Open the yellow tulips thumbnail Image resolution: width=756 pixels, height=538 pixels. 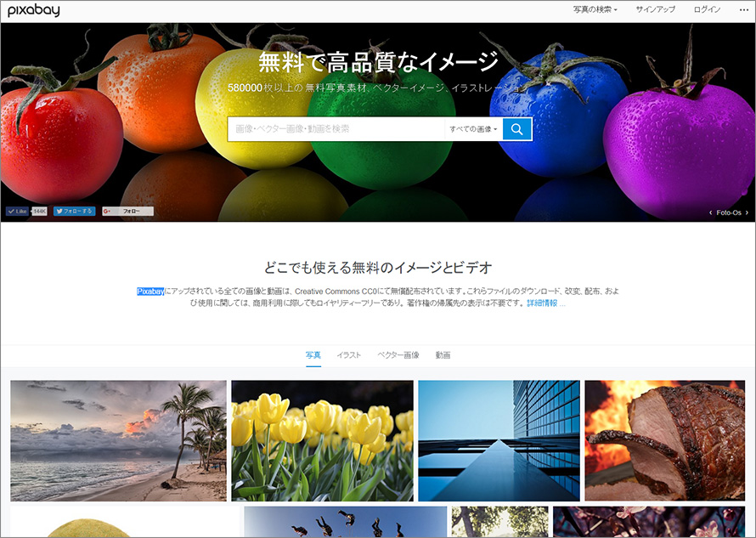click(x=321, y=439)
